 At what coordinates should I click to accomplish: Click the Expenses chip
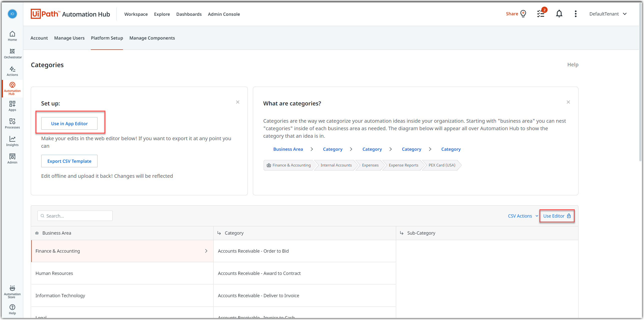pos(370,165)
